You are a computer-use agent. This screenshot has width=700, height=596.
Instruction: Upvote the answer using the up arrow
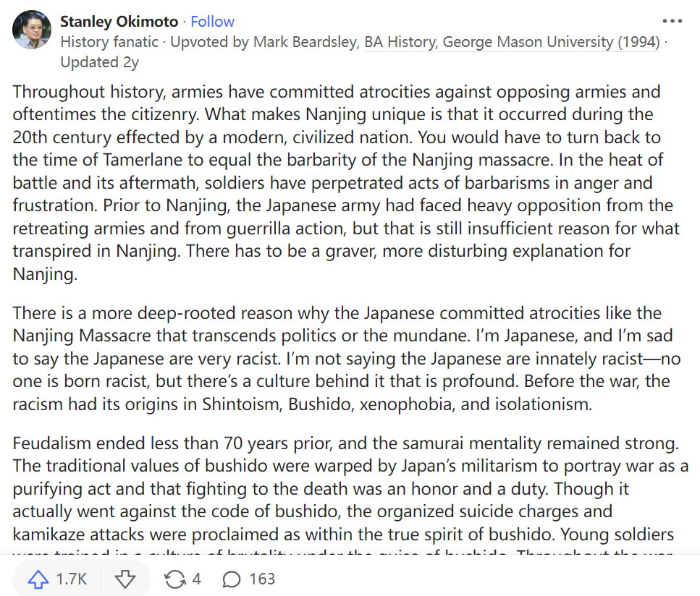tap(38, 579)
